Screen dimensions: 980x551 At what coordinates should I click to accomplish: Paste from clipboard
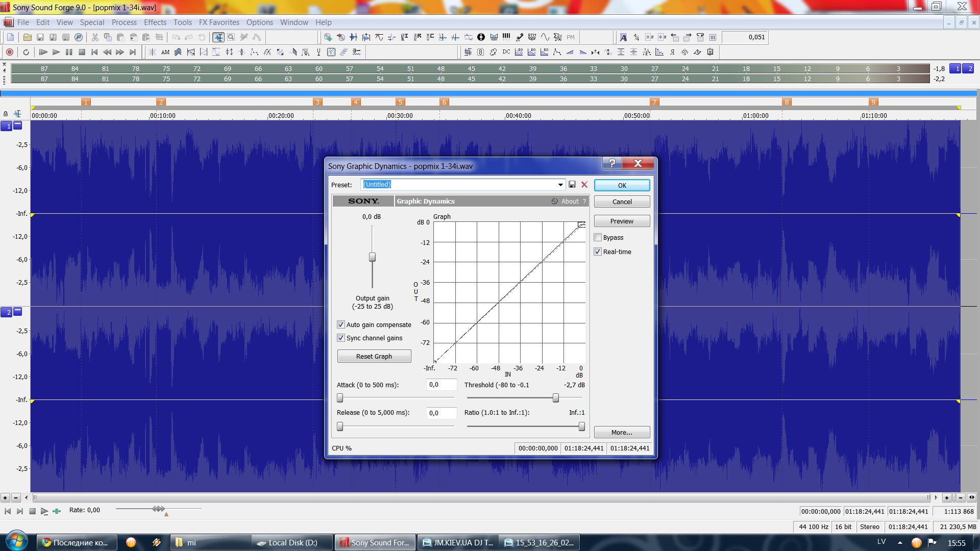click(x=120, y=37)
